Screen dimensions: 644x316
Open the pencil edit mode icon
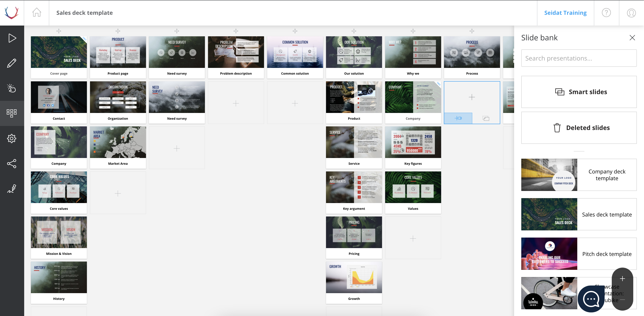tap(12, 63)
